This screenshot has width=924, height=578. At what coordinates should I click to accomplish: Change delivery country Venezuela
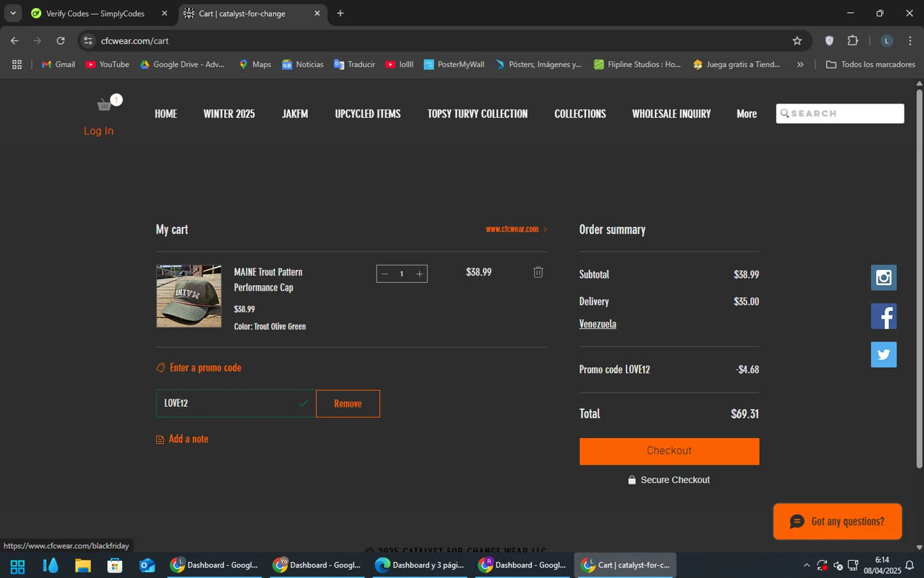coord(598,324)
